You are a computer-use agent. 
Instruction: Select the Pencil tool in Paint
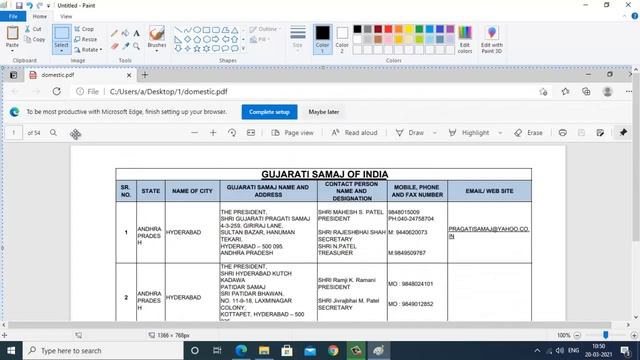pos(114,33)
